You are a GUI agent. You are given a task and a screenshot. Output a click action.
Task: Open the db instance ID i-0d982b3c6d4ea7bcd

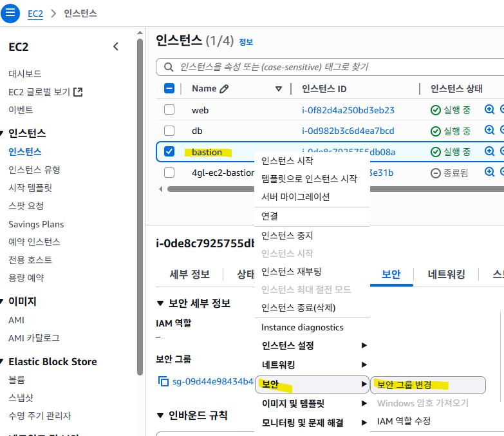click(x=348, y=131)
